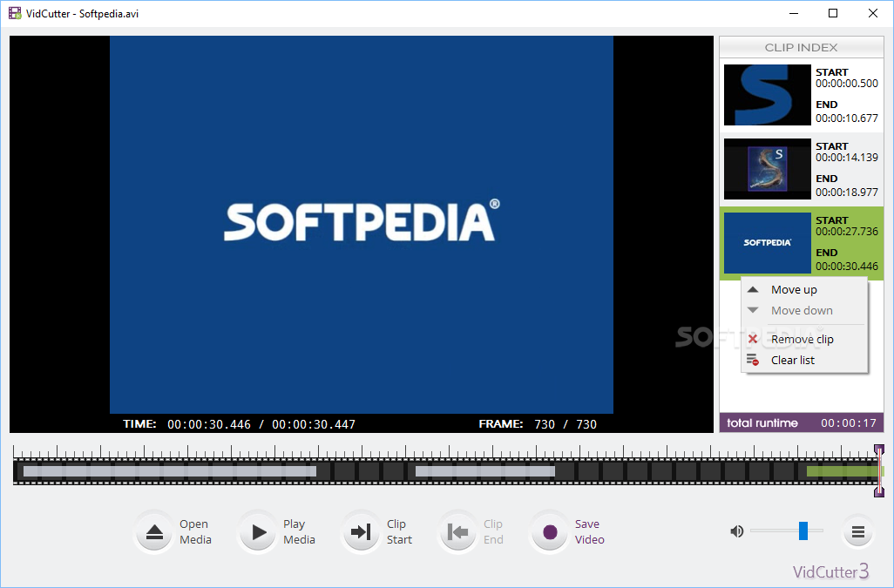Click the time readout 00:00:30.446

pyautogui.click(x=209, y=424)
